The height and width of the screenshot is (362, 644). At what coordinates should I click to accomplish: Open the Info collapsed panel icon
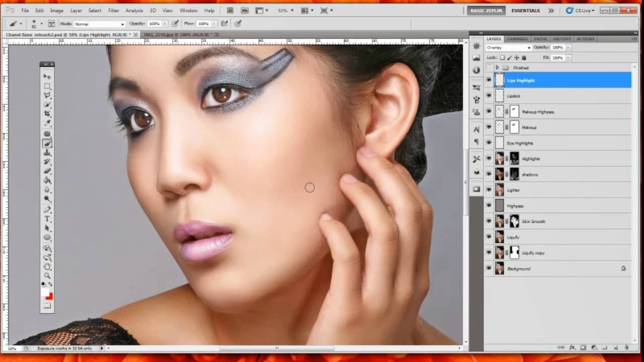click(x=476, y=69)
